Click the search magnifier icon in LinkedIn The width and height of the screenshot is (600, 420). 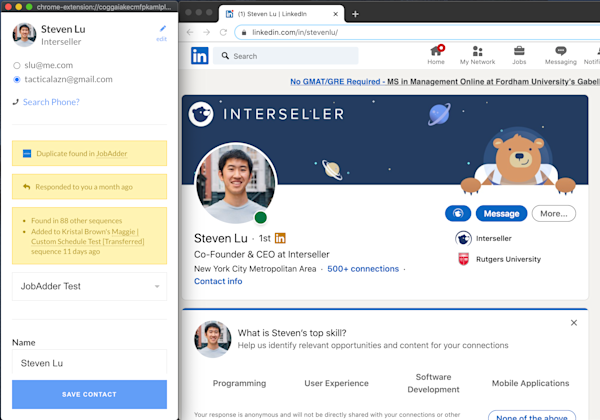(225, 56)
